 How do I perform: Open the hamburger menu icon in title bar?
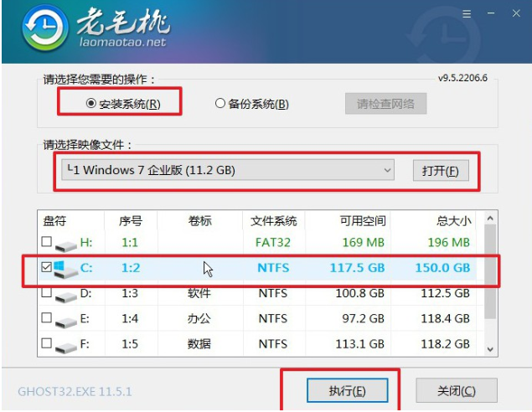[x=467, y=14]
